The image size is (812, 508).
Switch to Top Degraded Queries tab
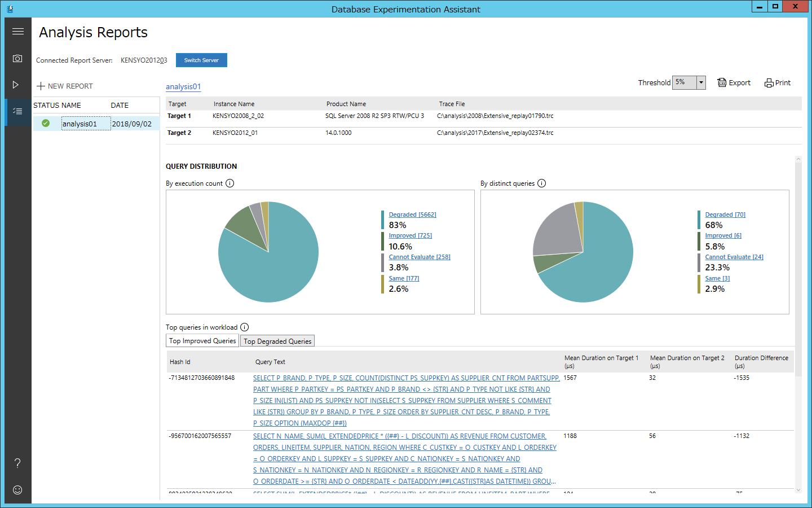pos(277,341)
